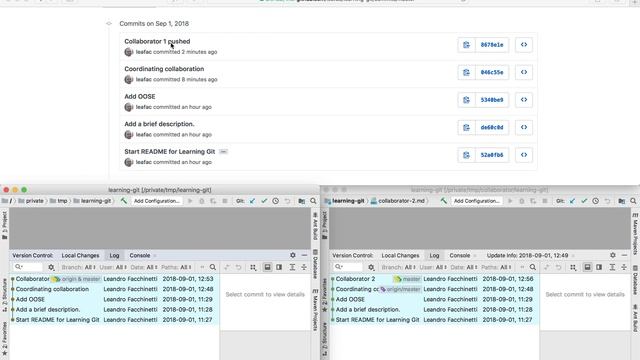Open User filter dropdown in /private/tmp/learning-git window
This screenshot has width=640, height=360.
tap(113, 267)
